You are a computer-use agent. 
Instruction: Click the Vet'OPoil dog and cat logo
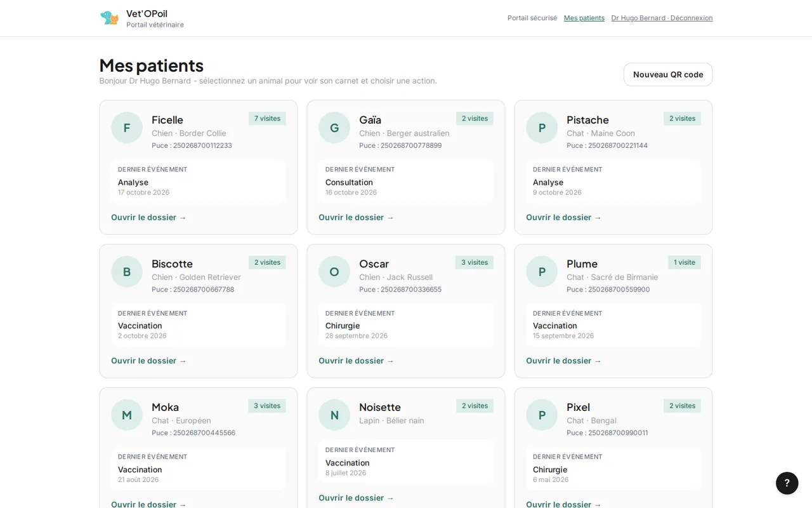[x=109, y=18]
